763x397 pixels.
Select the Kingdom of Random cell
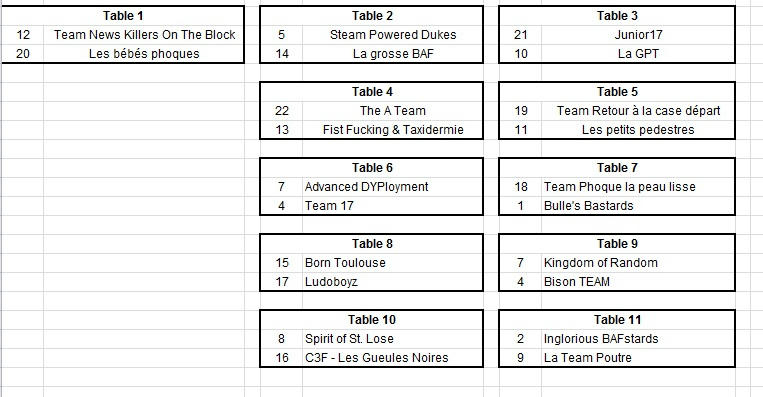coord(638,262)
